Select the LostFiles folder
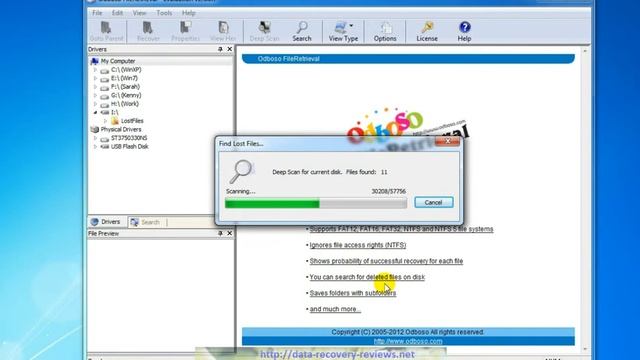The height and width of the screenshot is (360, 640). point(132,121)
